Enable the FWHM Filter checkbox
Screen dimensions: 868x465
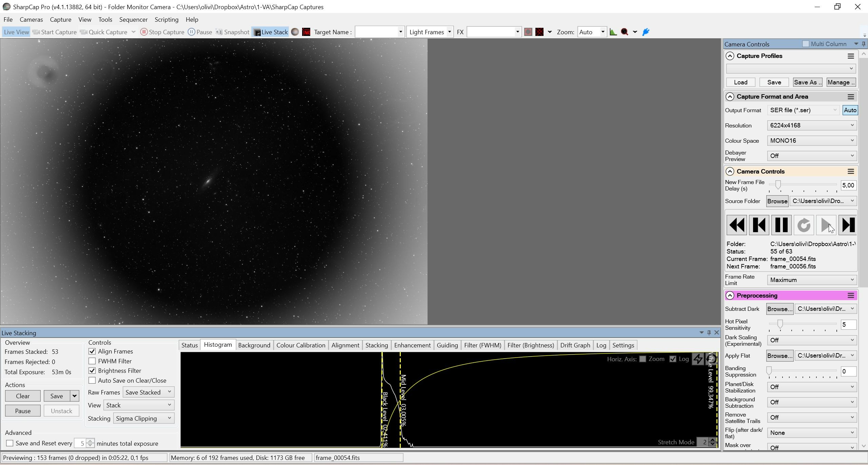(x=92, y=361)
